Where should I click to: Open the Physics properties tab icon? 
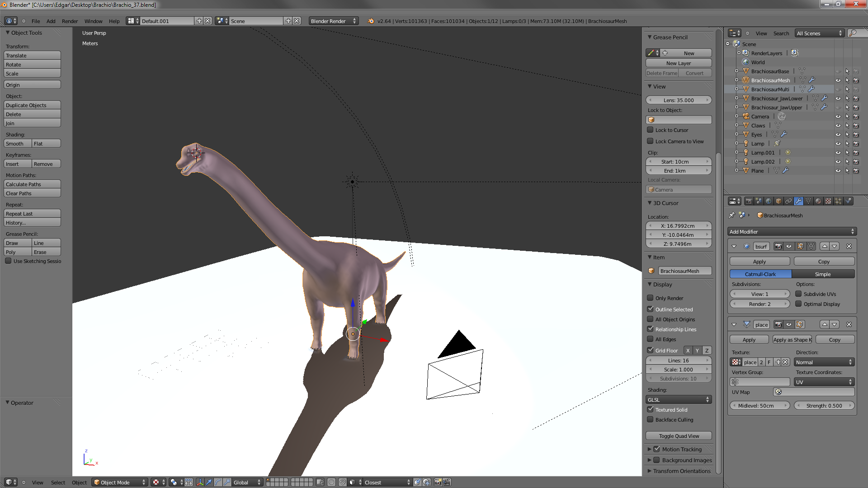848,201
